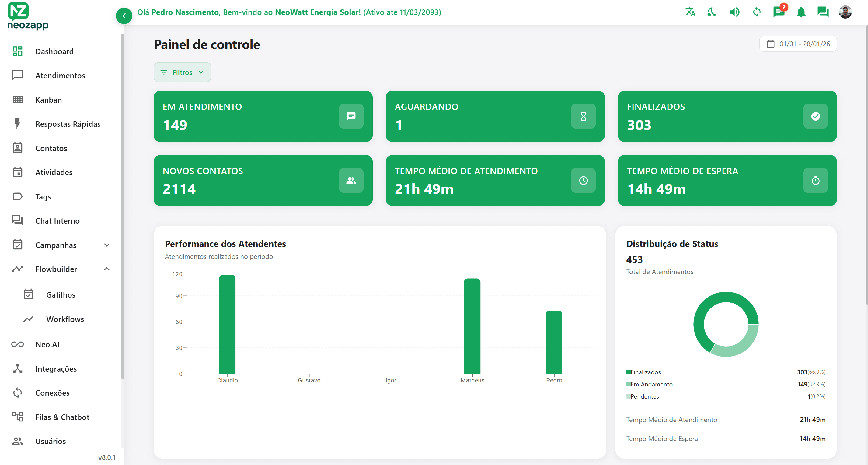Screen dimensions: 868x465
Task: Refresh data with the sync icon
Action: pyautogui.click(x=756, y=12)
